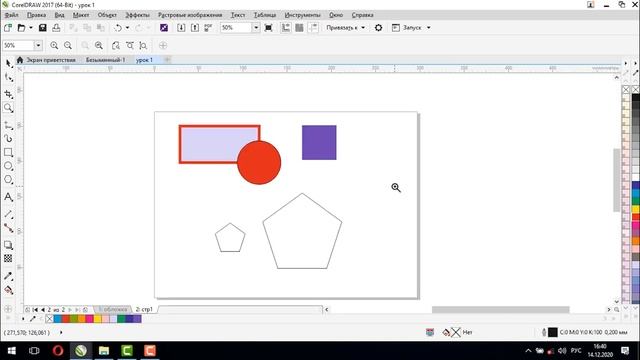The image size is (640, 360).
Task: Open the Snap To (Привязать к) dropdown
Action: click(345, 28)
